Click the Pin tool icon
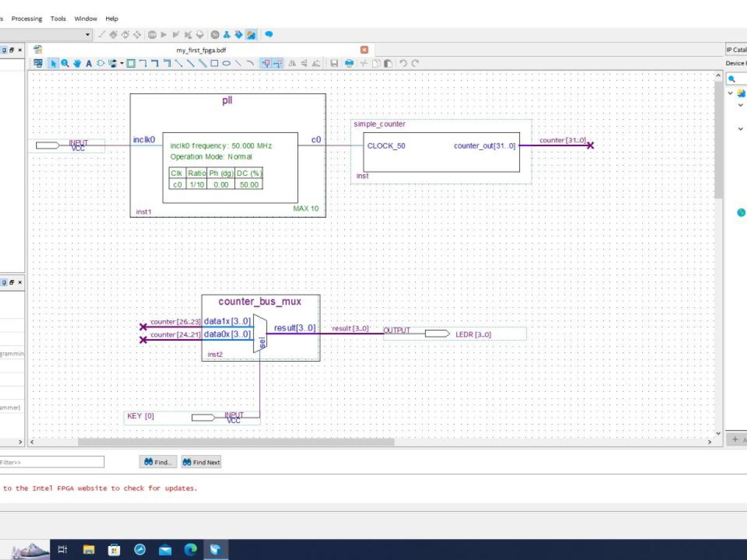The image size is (747, 560). 113,63
